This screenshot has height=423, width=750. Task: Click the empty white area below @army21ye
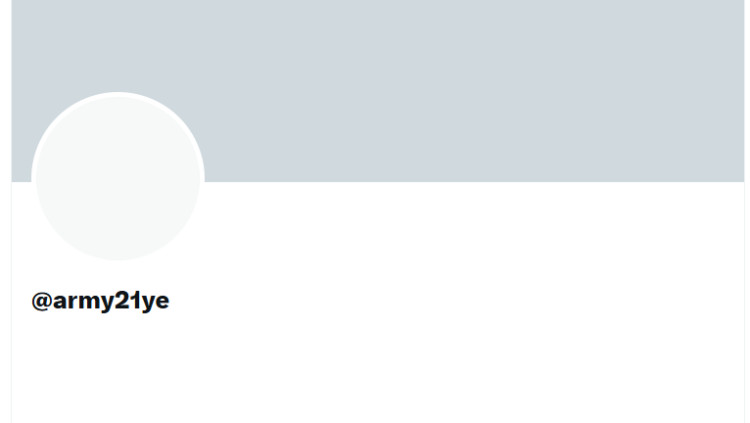tap(378, 368)
